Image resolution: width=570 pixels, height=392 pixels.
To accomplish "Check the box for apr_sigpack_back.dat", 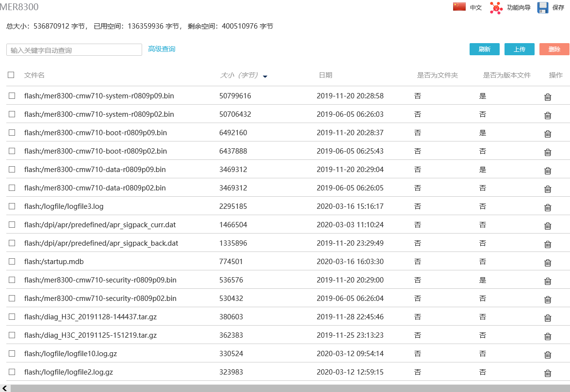I will click(x=12, y=243).
